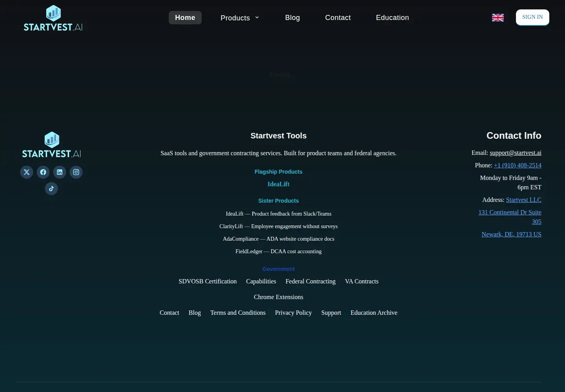Viewport: 565px width, 392px height.
Task: Open the Facebook social link
Action: click(43, 172)
